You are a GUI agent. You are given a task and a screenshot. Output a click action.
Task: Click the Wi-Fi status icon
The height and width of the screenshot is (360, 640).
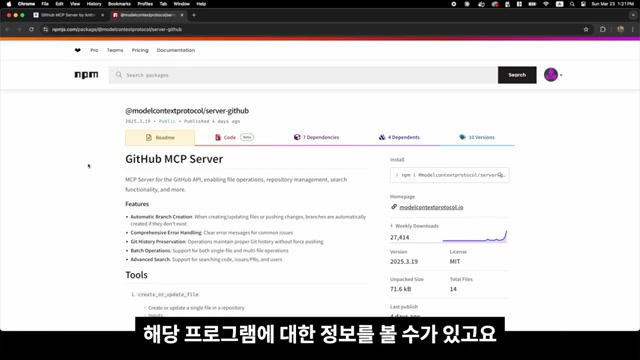pos(546,4)
